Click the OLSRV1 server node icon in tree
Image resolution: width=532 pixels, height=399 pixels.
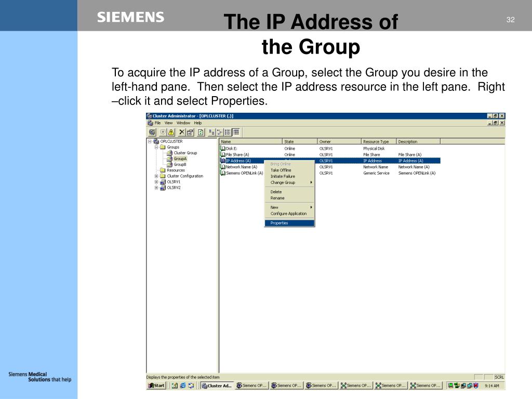163,182
